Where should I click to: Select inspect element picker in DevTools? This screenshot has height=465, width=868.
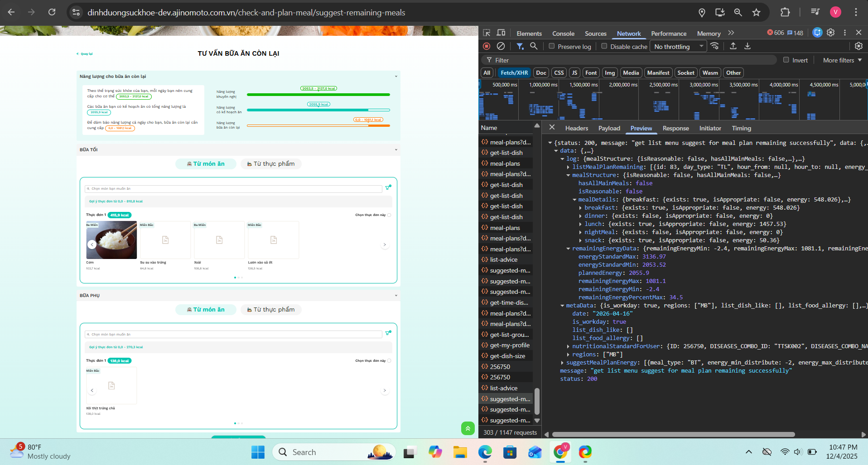click(x=487, y=33)
